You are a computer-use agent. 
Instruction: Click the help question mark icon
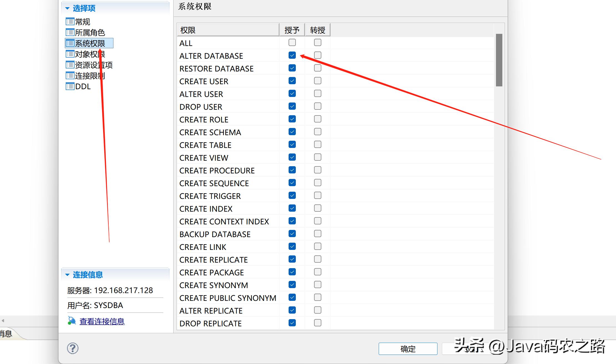[73, 348]
